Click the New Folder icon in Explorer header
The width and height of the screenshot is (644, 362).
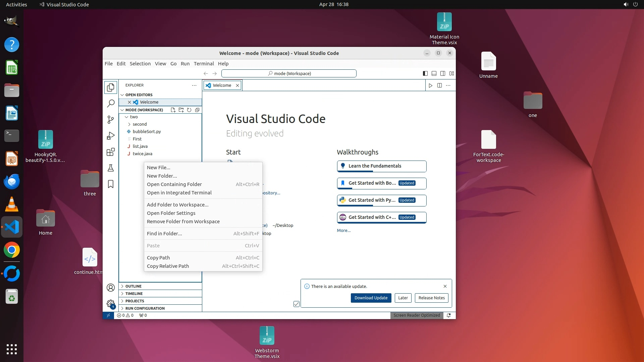click(181, 110)
